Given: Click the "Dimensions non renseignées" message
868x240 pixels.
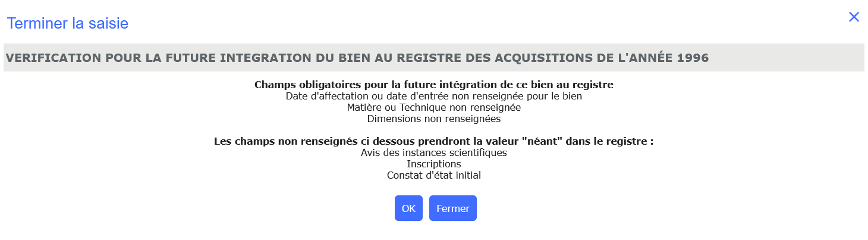Looking at the screenshot, I should pos(433,119).
